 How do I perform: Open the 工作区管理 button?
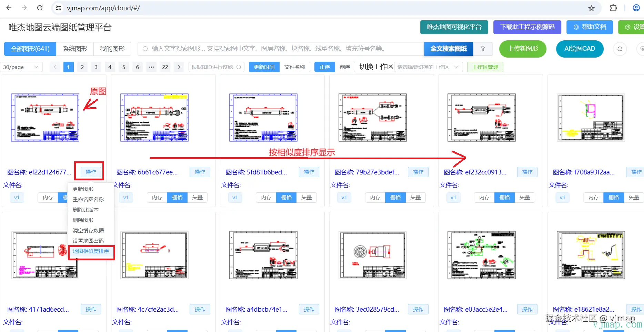click(485, 67)
